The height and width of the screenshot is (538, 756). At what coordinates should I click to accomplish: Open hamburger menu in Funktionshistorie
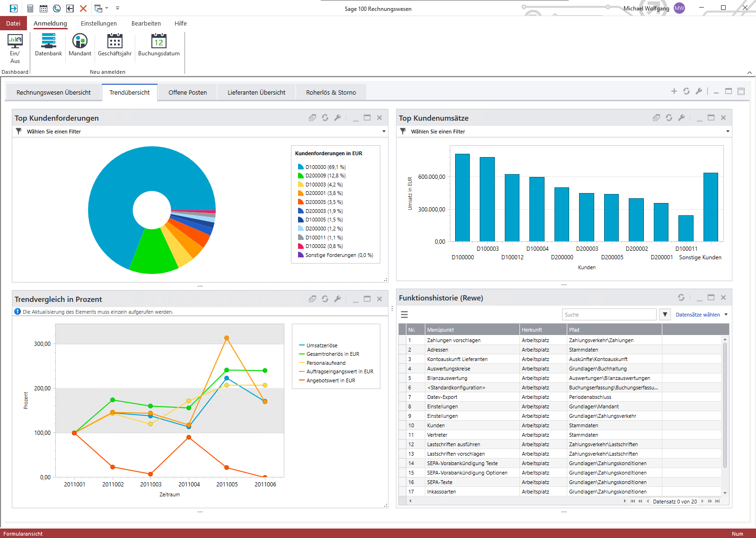point(404,315)
